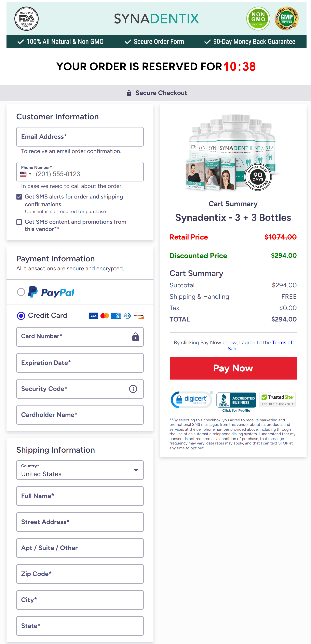Click the DigiCert Secured seal
This screenshot has height=644, width=311.
click(x=191, y=400)
